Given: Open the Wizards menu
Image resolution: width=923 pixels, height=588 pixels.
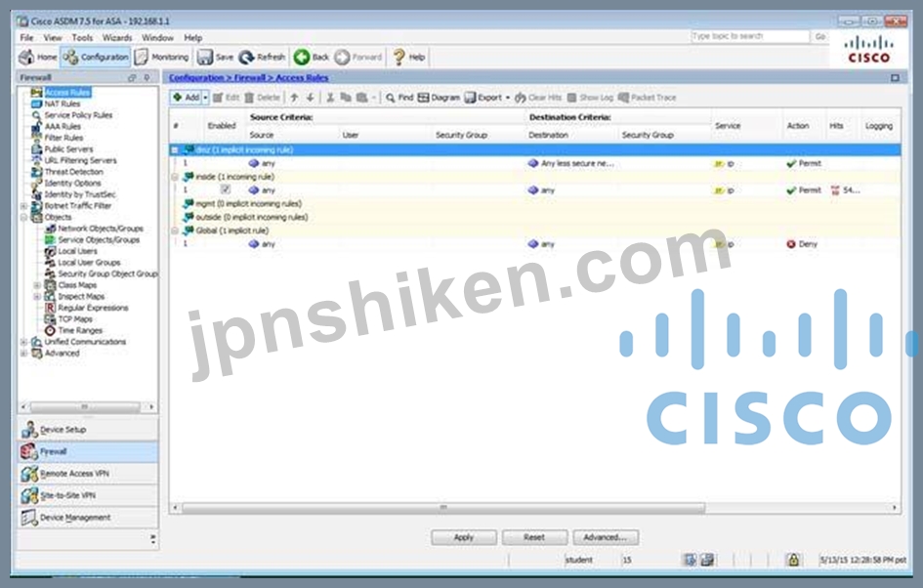Looking at the screenshot, I should click(x=117, y=38).
